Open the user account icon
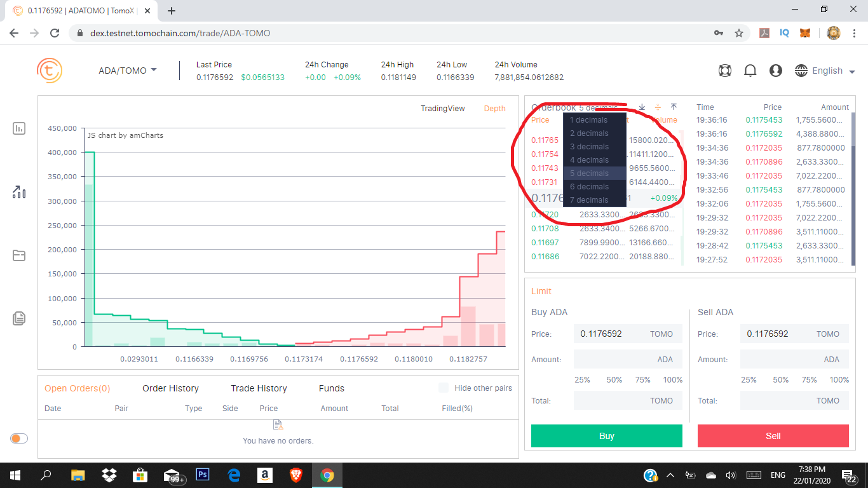The width and height of the screenshot is (868, 488). click(776, 71)
